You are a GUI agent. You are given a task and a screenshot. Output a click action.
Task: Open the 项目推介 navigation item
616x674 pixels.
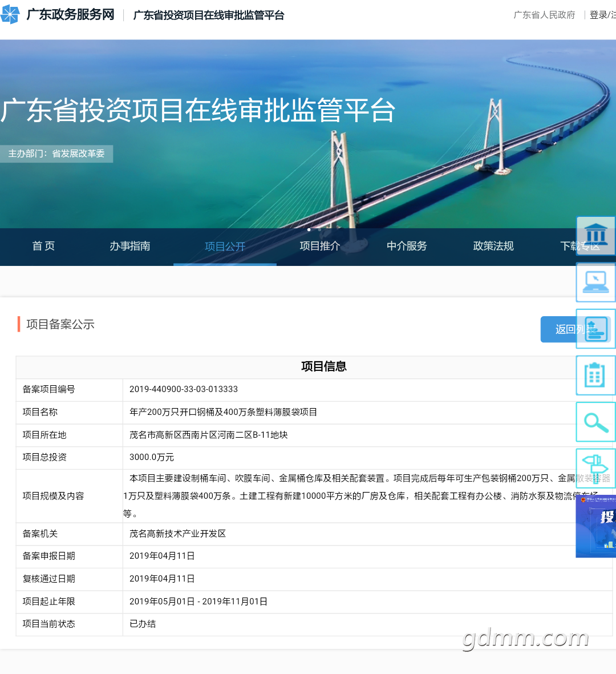(319, 246)
